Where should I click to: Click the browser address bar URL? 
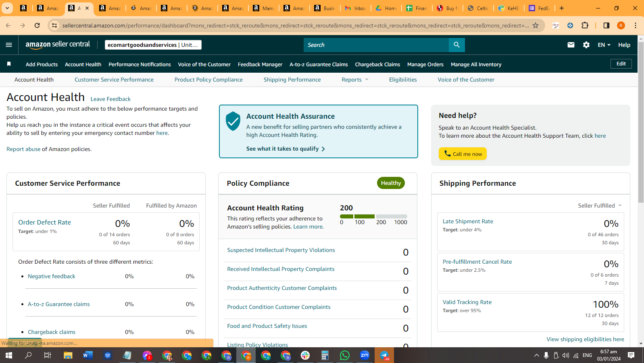click(x=295, y=25)
